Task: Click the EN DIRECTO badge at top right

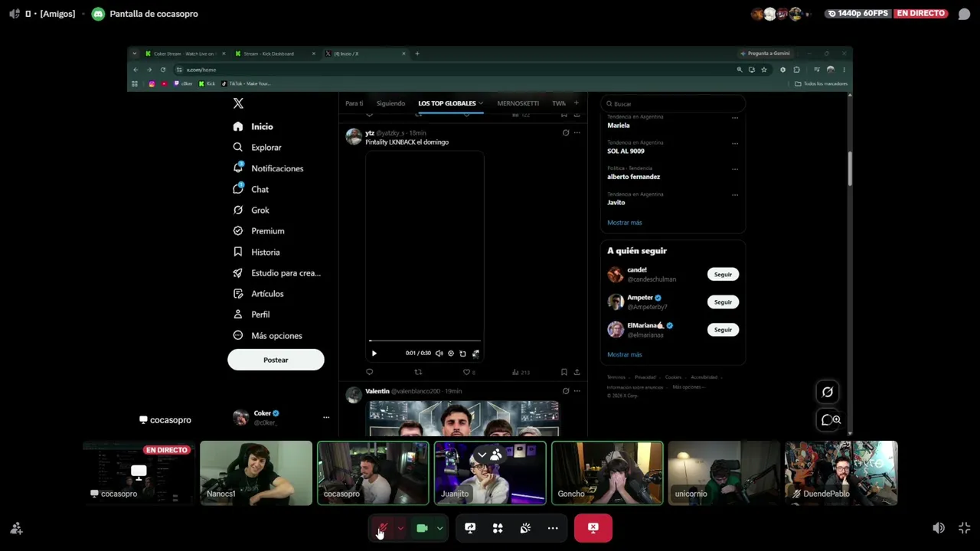Action: (921, 14)
